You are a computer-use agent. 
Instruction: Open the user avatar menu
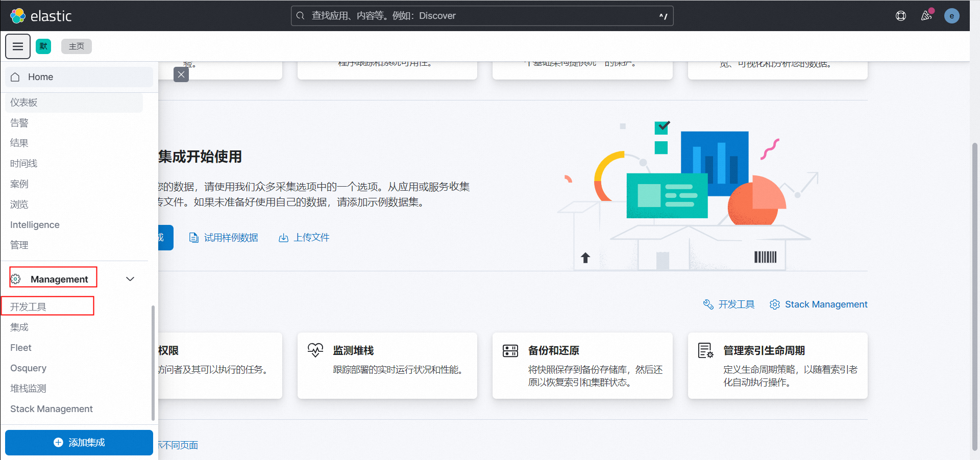(x=952, y=16)
